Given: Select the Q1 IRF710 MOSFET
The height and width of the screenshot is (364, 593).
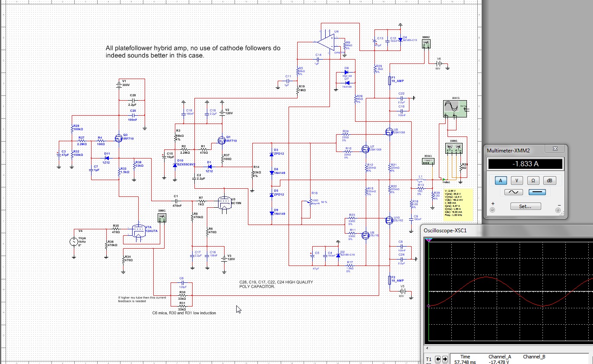Looking at the screenshot, I should click(x=222, y=140).
